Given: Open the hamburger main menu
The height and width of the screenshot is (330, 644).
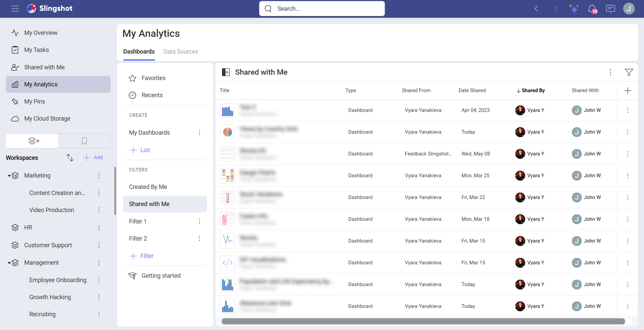Looking at the screenshot, I should pos(15,9).
